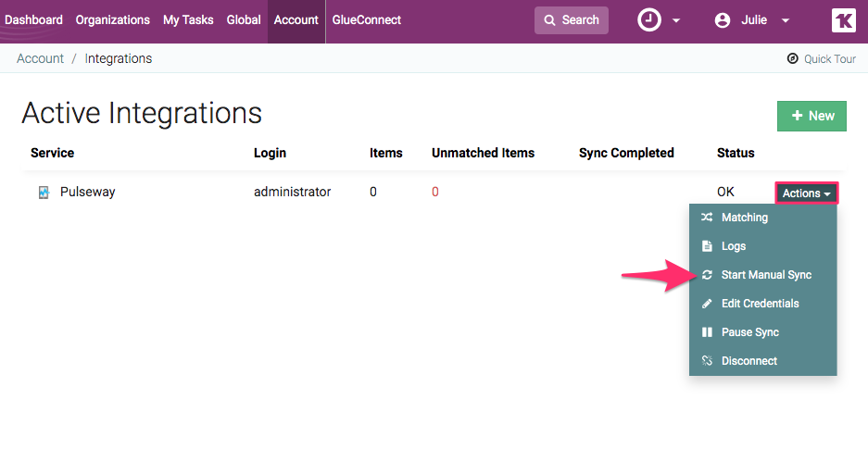Choose Disconnect from the Actions menu
This screenshot has width=868, height=474.
point(748,361)
